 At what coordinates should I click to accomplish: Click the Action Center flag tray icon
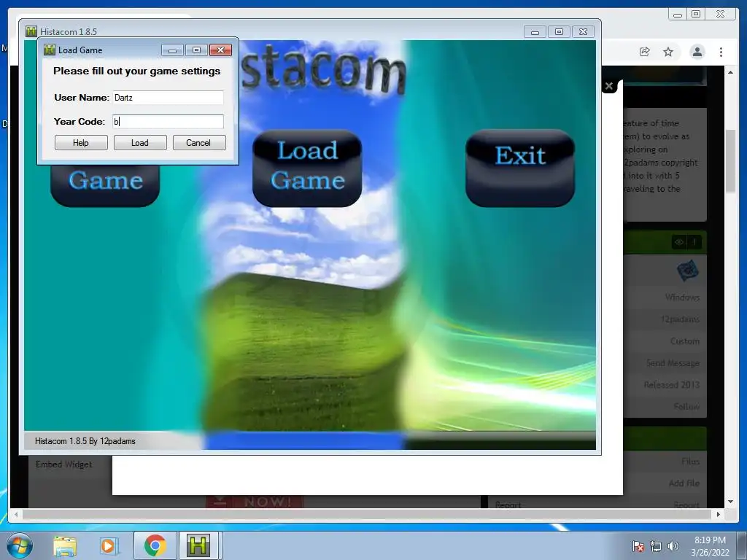click(638, 546)
